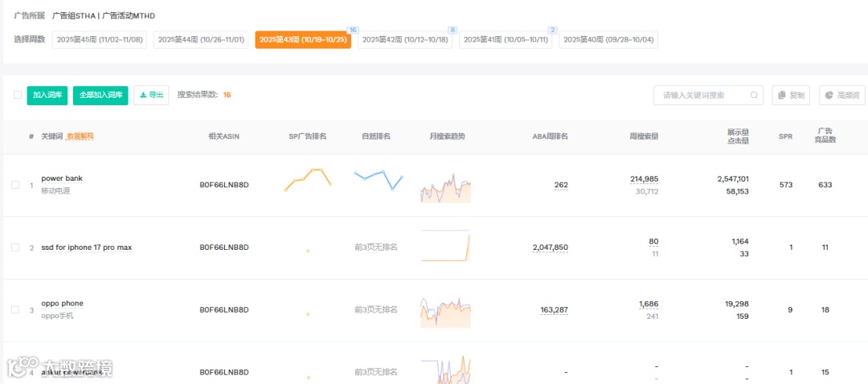Select week 43 tab (10/19~10/25)
This screenshot has width=868, height=384.
[x=303, y=40]
